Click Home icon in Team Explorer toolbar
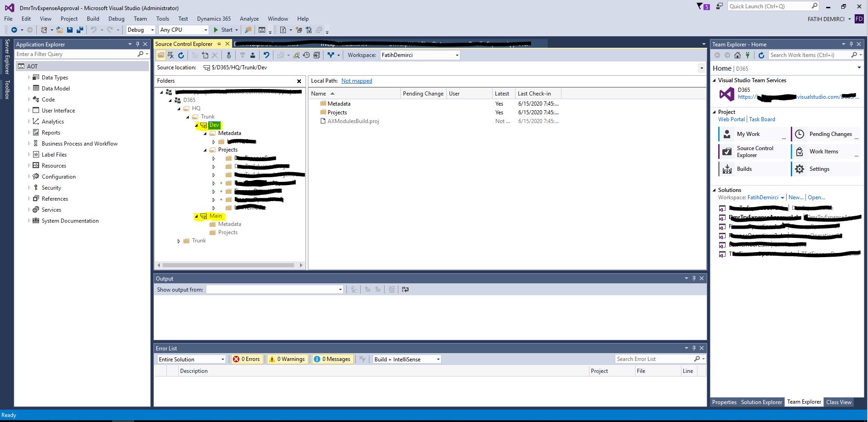This screenshot has width=868, height=422. tap(737, 55)
